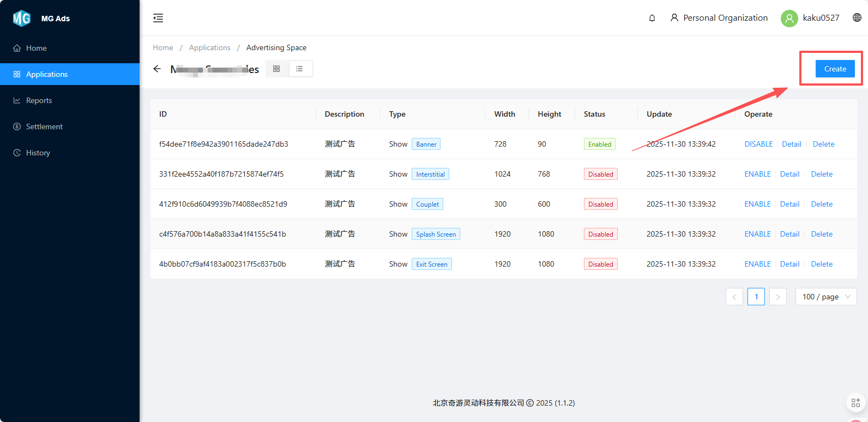Open Detail for the Couplet ad
Screen dimensions: 868x422
coord(789,204)
